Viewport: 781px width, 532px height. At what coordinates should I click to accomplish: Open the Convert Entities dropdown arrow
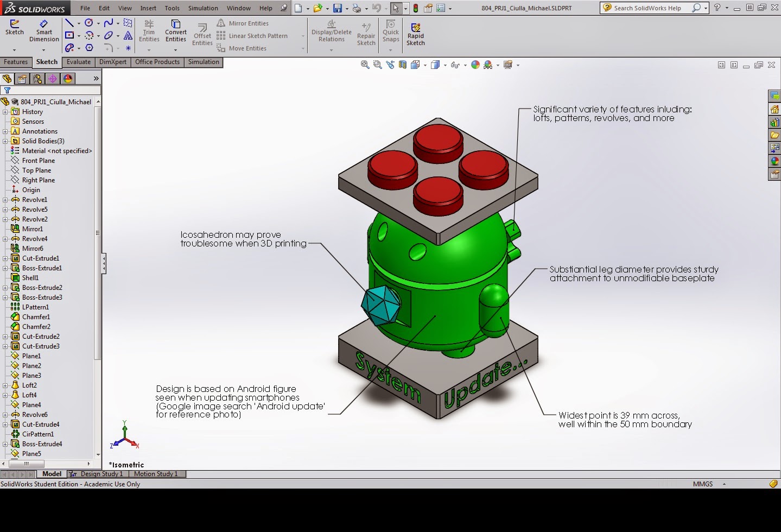click(176, 50)
